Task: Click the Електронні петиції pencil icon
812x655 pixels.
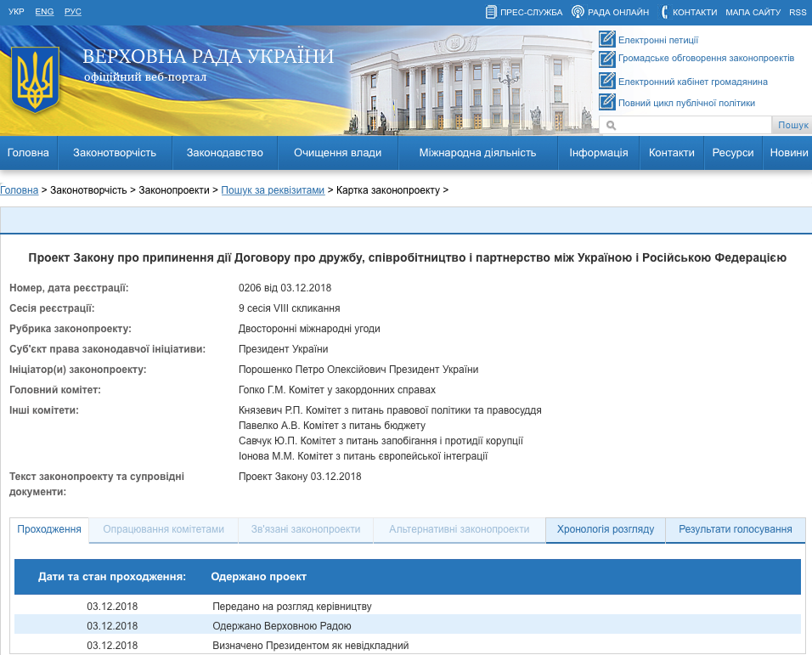Action: click(607, 39)
